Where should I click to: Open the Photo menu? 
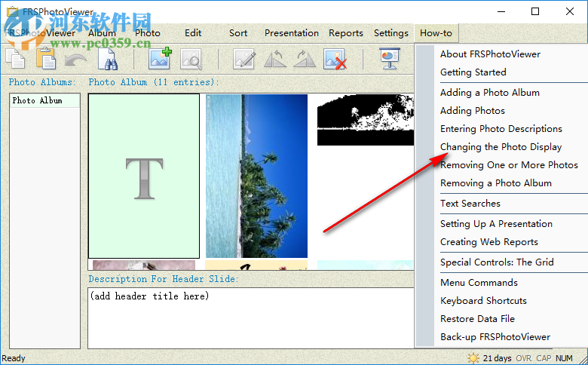click(x=147, y=33)
